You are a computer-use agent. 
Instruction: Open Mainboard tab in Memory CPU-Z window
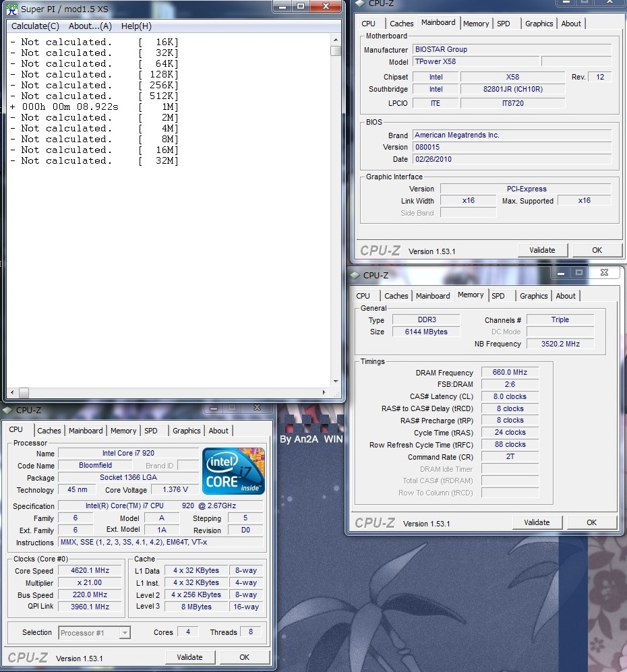pyautogui.click(x=433, y=296)
